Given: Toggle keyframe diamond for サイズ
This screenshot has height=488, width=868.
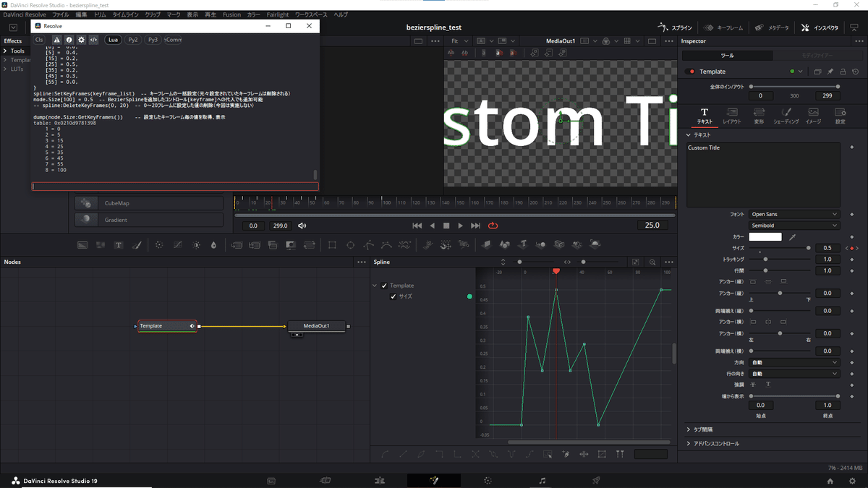Looking at the screenshot, I should [854, 248].
